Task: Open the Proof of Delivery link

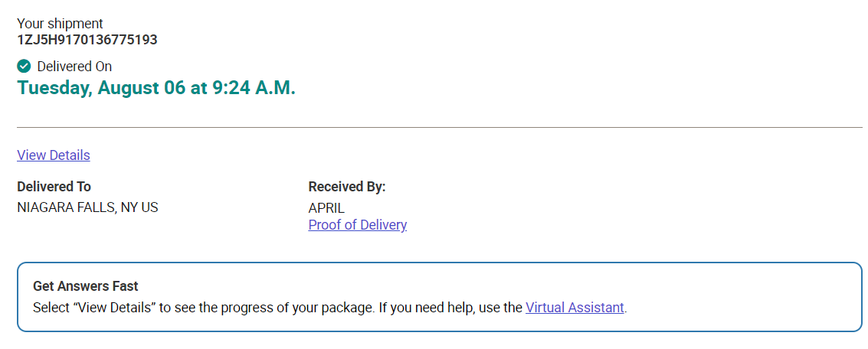Action: 358,225
